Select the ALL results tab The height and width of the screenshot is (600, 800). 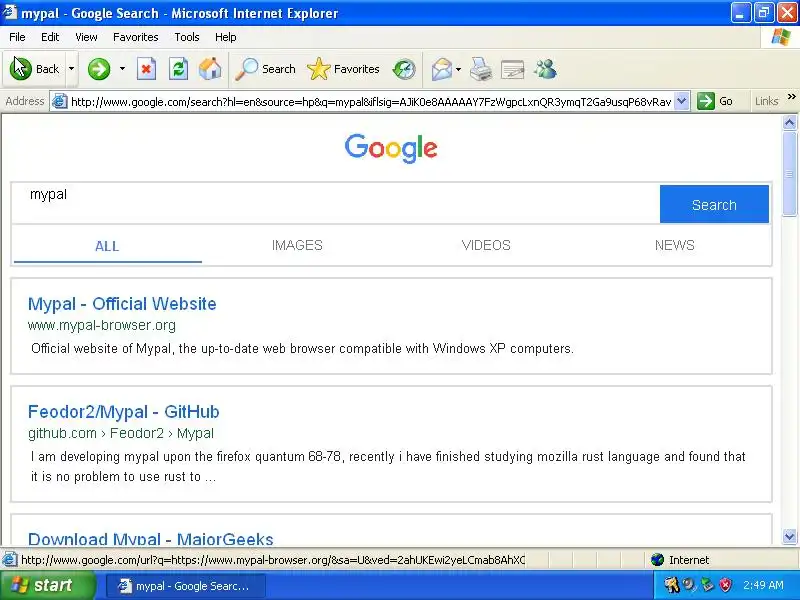pyautogui.click(x=107, y=246)
